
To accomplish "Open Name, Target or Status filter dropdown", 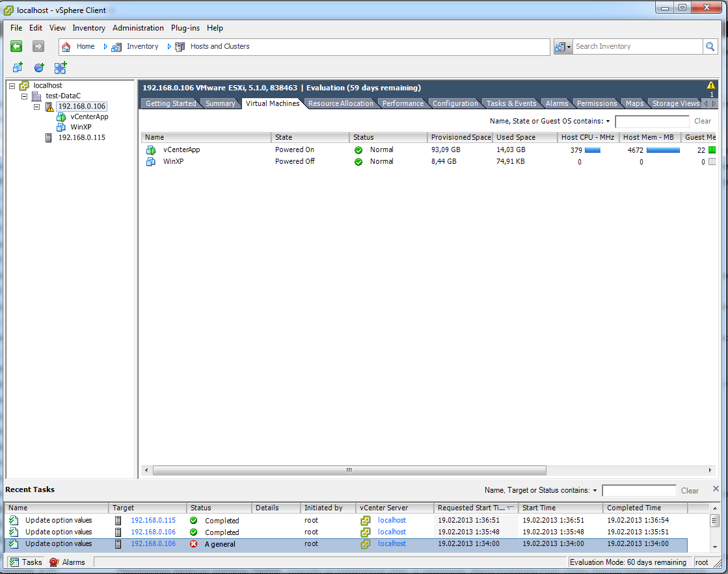I will [x=595, y=491].
